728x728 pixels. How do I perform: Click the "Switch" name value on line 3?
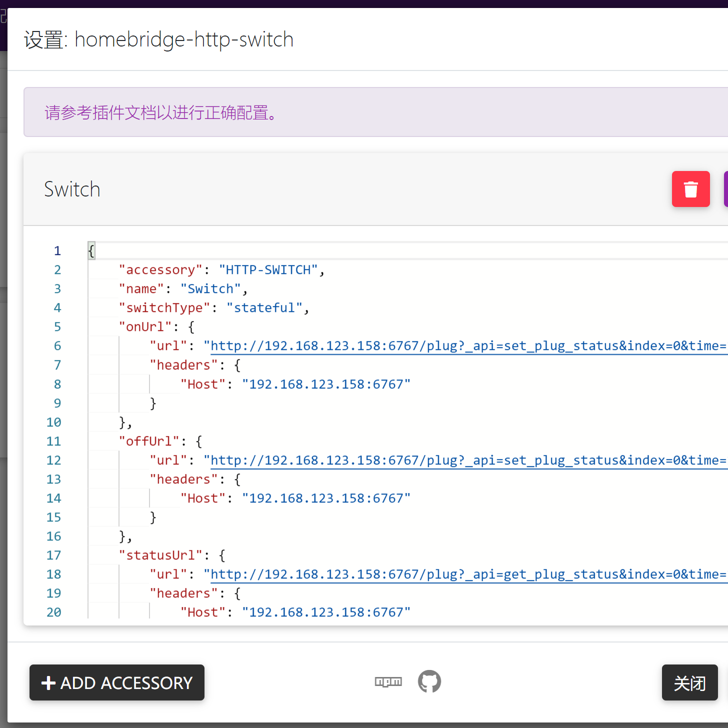point(210,289)
